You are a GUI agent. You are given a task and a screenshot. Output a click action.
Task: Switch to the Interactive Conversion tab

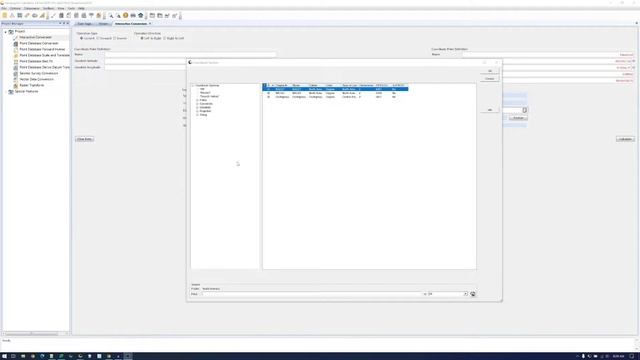point(131,24)
